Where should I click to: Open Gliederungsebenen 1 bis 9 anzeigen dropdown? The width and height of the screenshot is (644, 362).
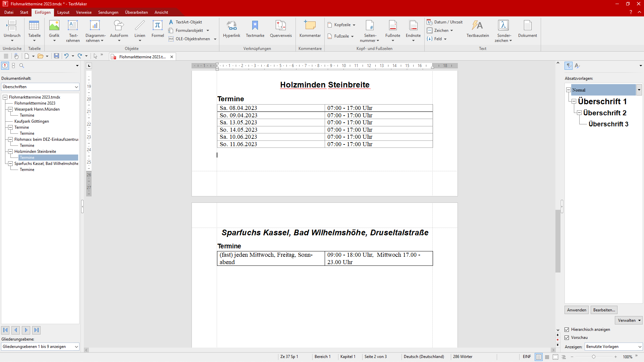click(x=40, y=347)
